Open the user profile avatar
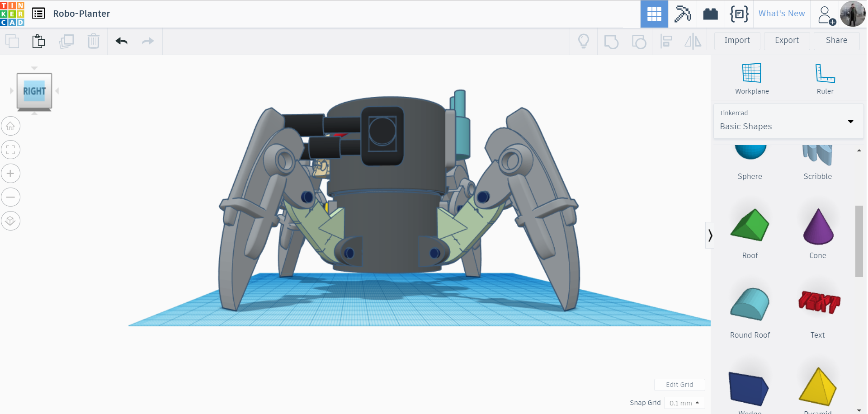 coord(853,14)
